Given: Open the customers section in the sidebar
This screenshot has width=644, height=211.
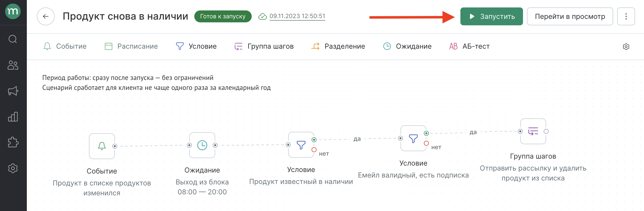Looking at the screenshot, I should click(13, 65).
